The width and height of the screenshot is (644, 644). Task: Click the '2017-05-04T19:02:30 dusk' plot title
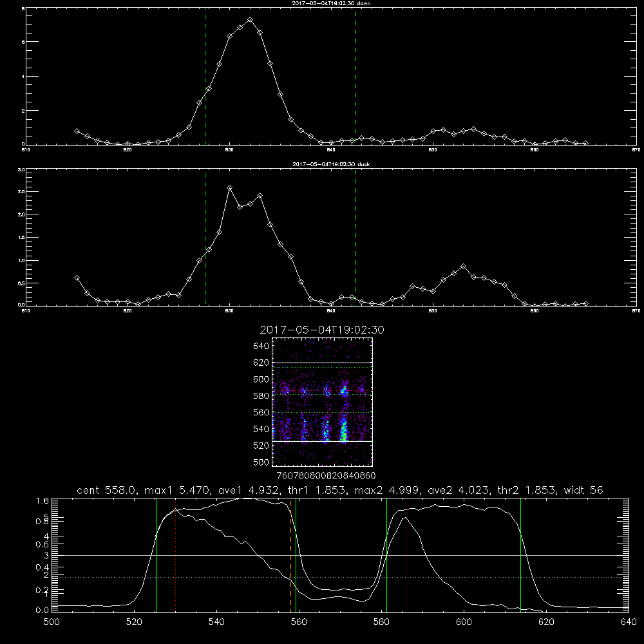click(x=331, y=164)
